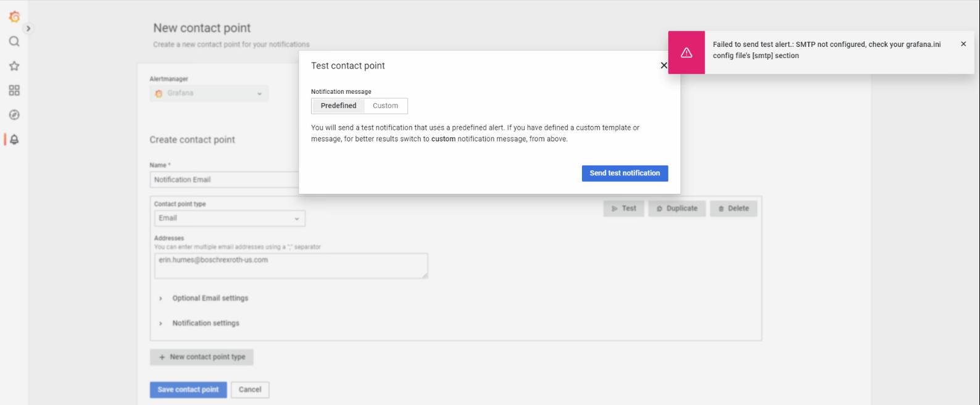
Task: Open the search icon in sidebar
Action: 14,41
